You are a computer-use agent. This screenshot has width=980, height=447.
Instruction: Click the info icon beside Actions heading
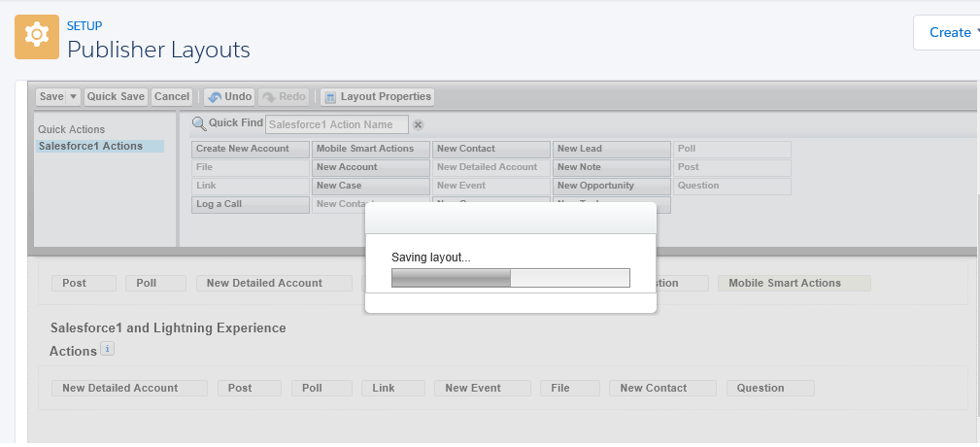point(108,349)
